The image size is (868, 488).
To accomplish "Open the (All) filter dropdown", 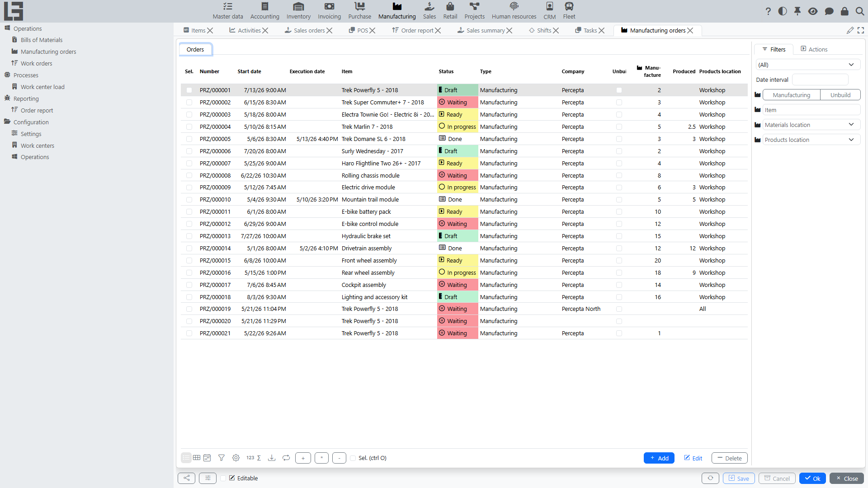I will [x=808, y=65].
